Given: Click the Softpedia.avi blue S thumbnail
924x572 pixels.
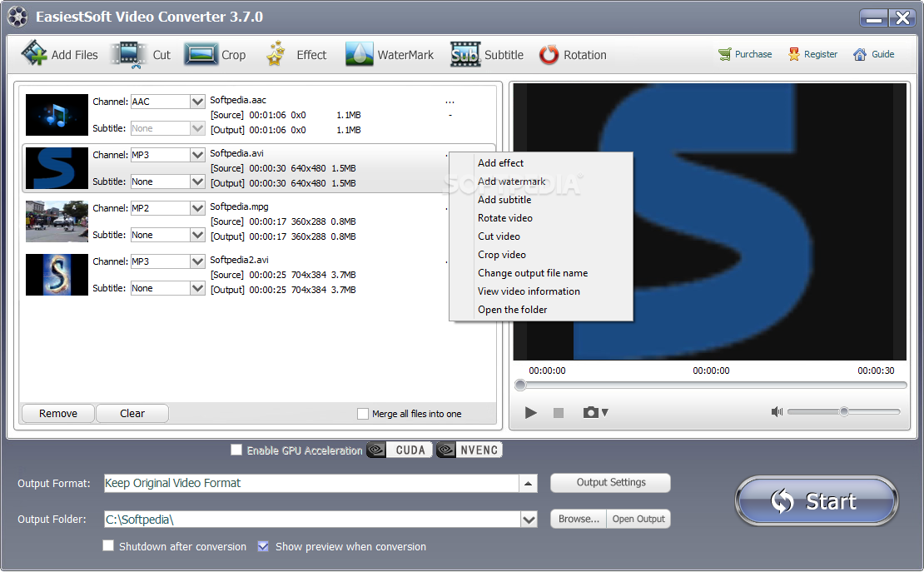Looking at the screenshot, I should pos(57,168).
